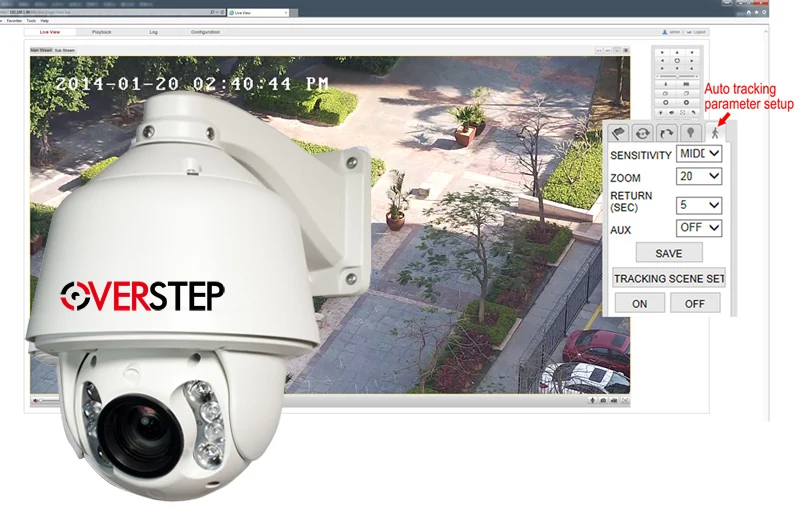Screen dimensions: 800x510
Task: Switch to the Playback tab
Action: click(102, 32)
